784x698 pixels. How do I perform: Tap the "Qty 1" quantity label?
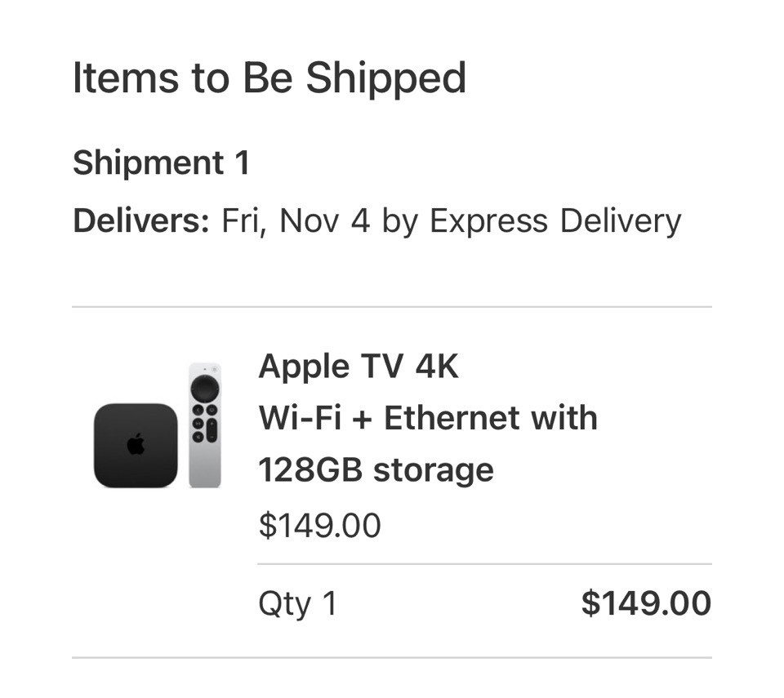click(x=297, y=604)
